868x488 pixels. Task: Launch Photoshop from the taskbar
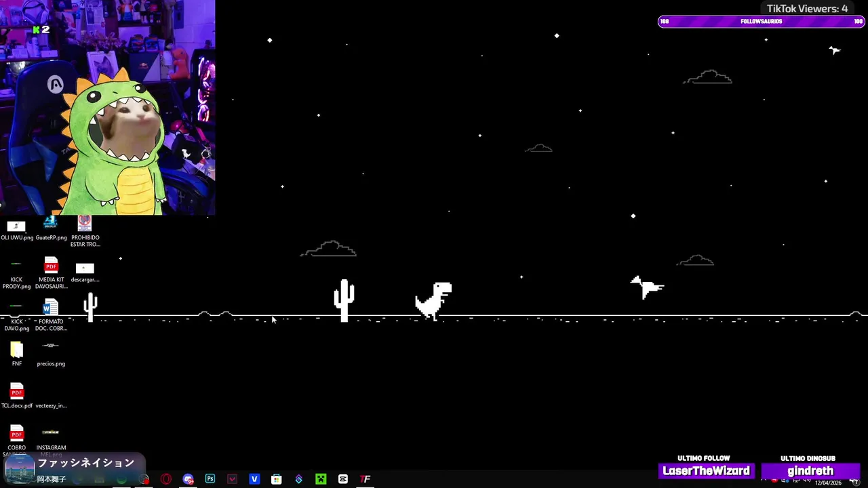tap(210, 479)
